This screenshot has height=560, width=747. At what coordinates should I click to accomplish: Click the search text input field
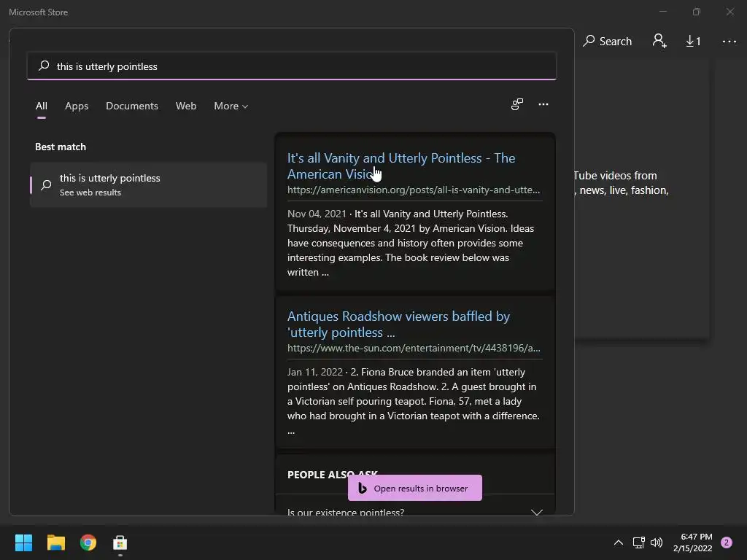point(292,66)
